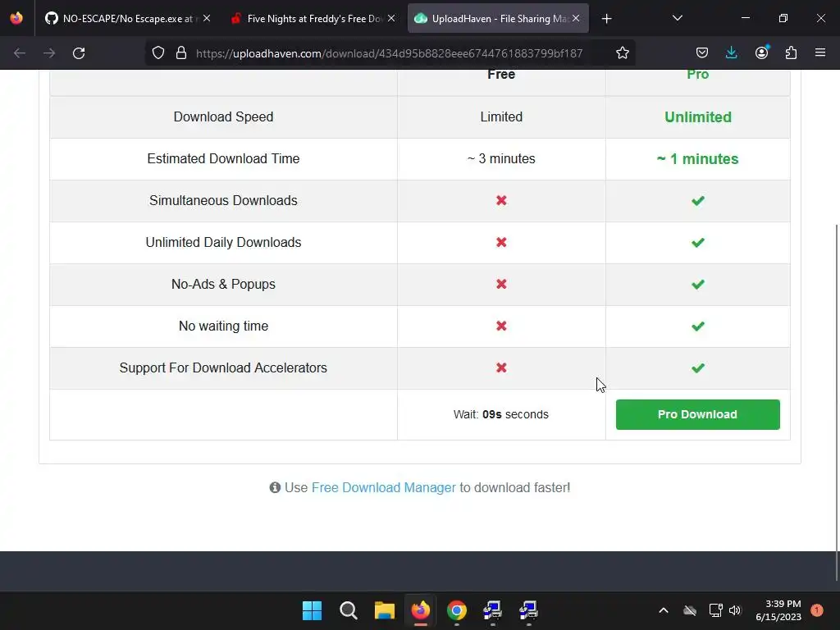Click green check for Simultaneous Downloads
840x630 pixels.
(697, 200)
